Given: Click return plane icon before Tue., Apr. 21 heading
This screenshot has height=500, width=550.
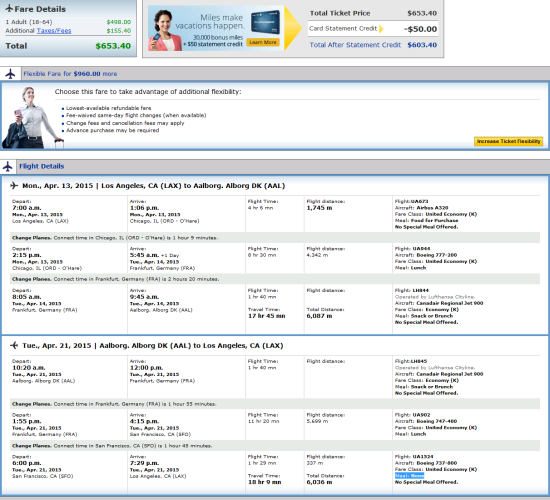Looking at the screenshot, I should [x=14, y=345].
